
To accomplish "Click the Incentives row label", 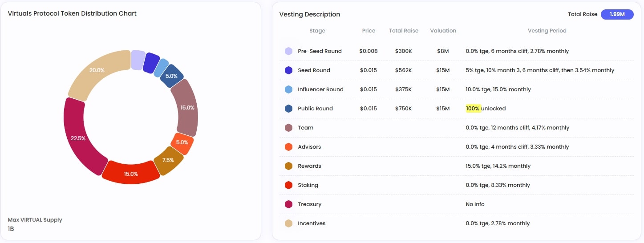I will 312,223.
